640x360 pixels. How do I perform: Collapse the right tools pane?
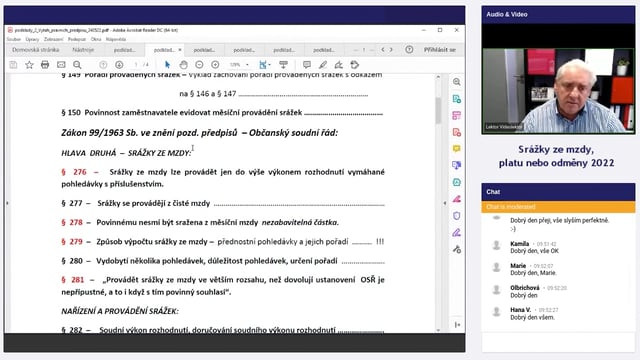457,324
